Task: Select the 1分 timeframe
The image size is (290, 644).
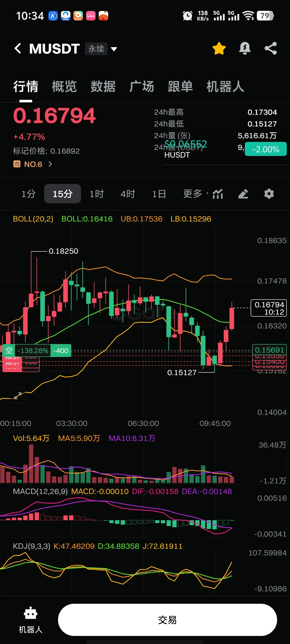Action: pos(29,194)
